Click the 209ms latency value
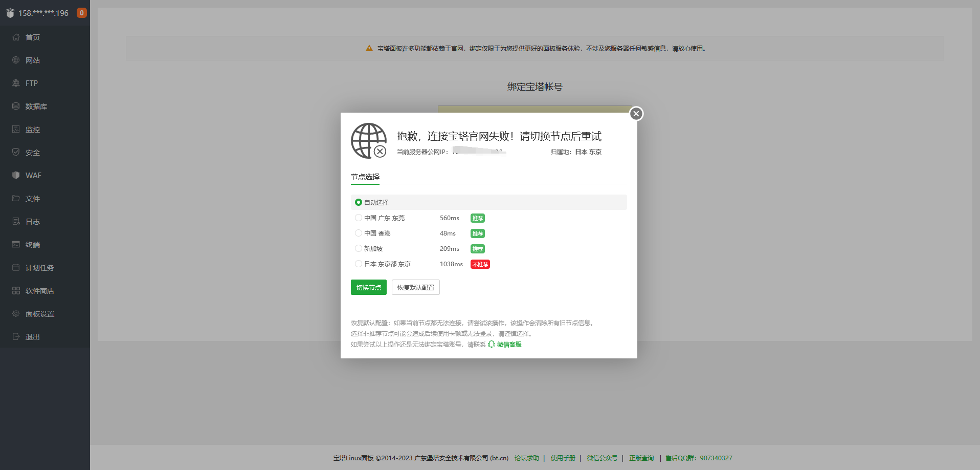 pyautogui.click(x=450, y=249)
